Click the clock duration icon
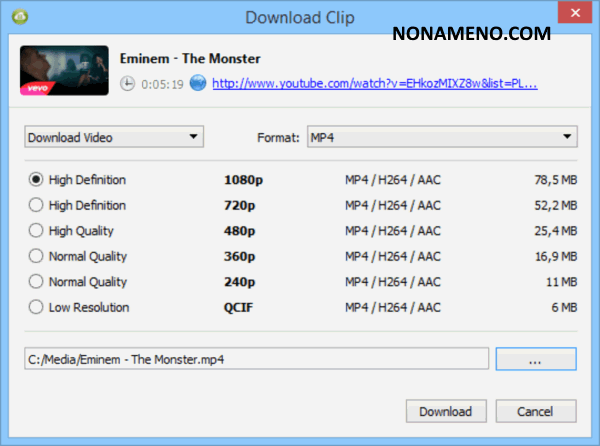Viewport: 600px width, 446px height. click(x=127, y=83)
